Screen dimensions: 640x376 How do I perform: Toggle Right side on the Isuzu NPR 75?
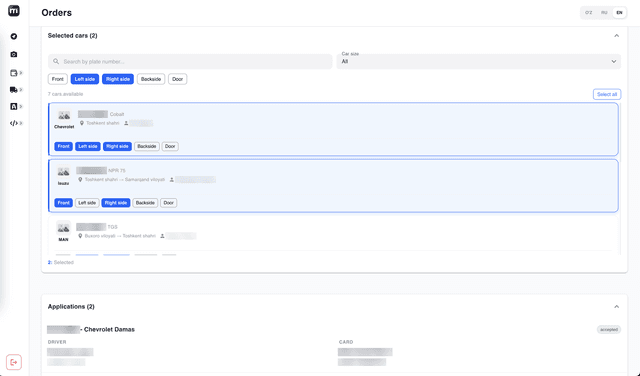pos(116,203)
